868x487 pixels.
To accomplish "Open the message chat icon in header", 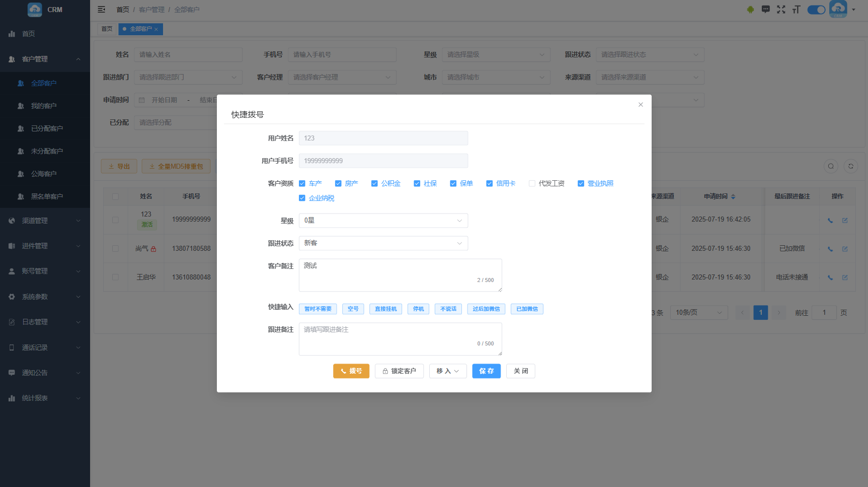I will pyautogui.click(x=766, y=10).
